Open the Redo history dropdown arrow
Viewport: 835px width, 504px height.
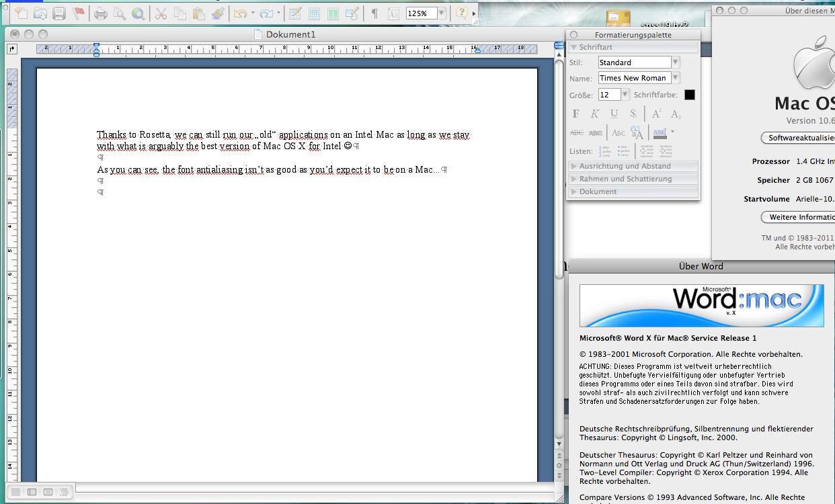(278, 13)
